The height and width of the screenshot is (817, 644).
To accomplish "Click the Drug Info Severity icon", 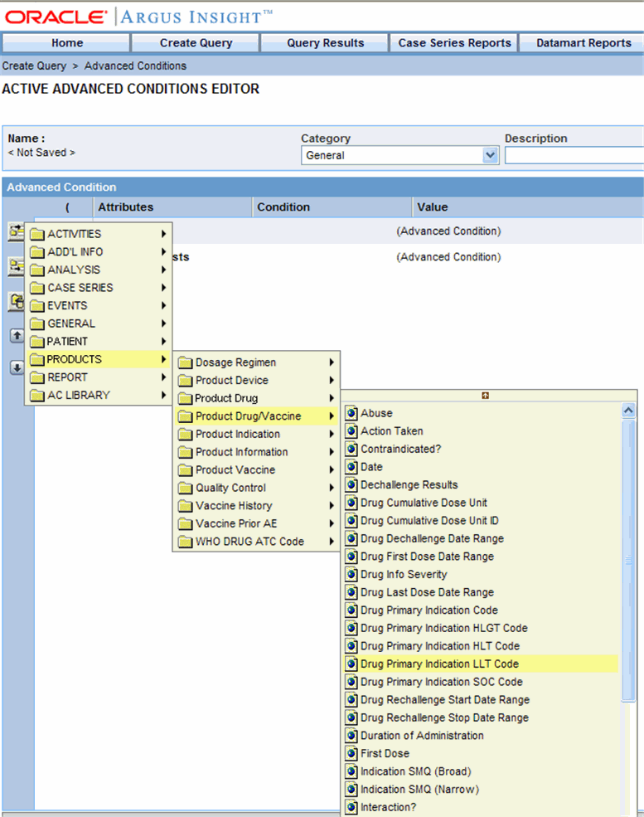I will pyautogui.click(x=351, y=574).
